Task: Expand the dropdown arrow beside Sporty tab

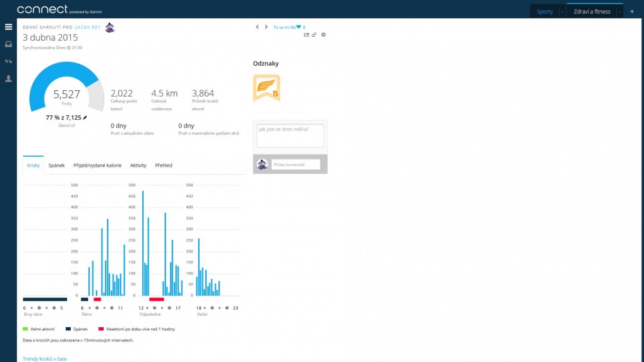Action: pyautogui.click(x=562, y=12)
